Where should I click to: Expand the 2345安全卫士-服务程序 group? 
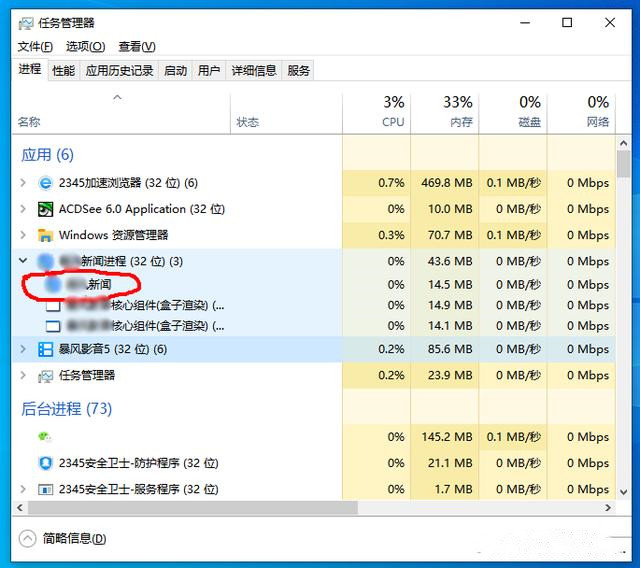point(23,489)
